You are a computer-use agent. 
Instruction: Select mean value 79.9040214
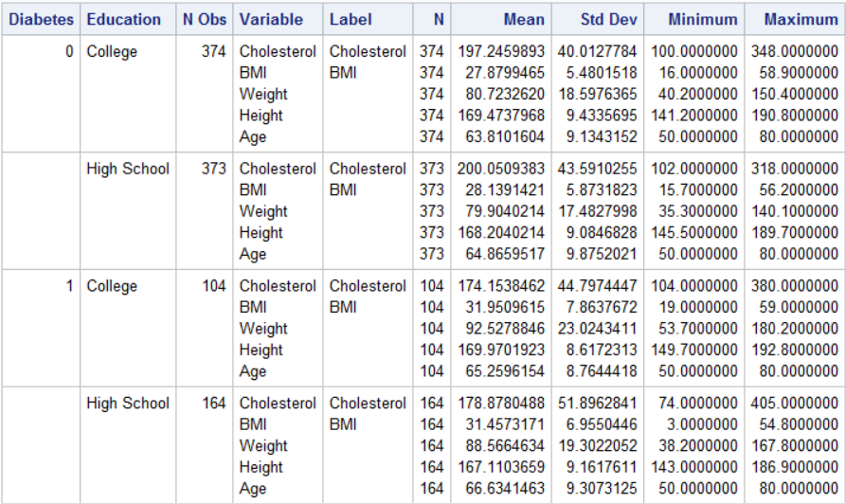click(x=505, y=211)
